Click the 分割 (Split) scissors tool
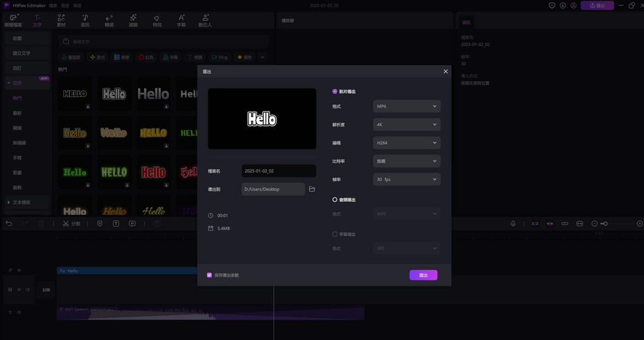 [x=71, y=224]
